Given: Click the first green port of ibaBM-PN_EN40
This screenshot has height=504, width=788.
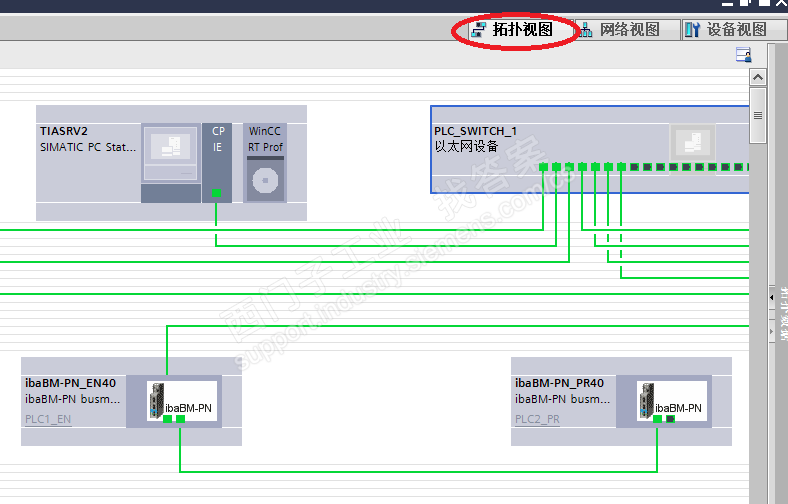Looking at the screenshot, I should tap(168, 419).
